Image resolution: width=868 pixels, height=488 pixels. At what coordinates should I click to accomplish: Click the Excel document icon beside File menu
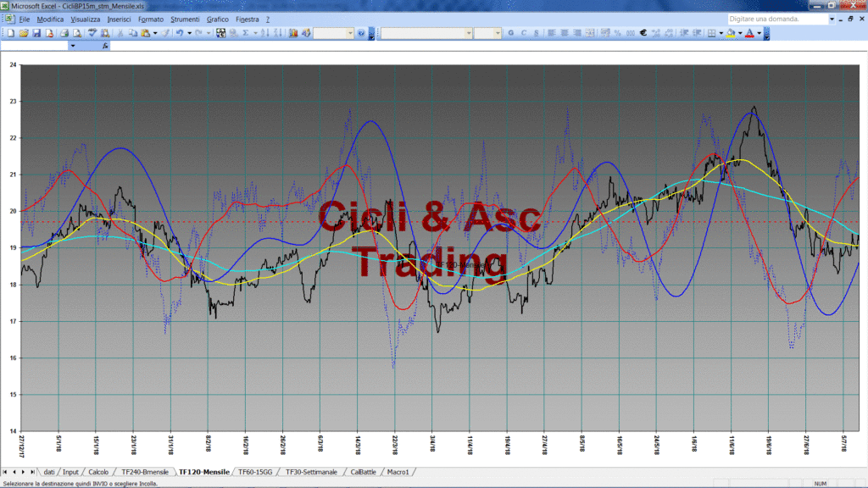10,19
